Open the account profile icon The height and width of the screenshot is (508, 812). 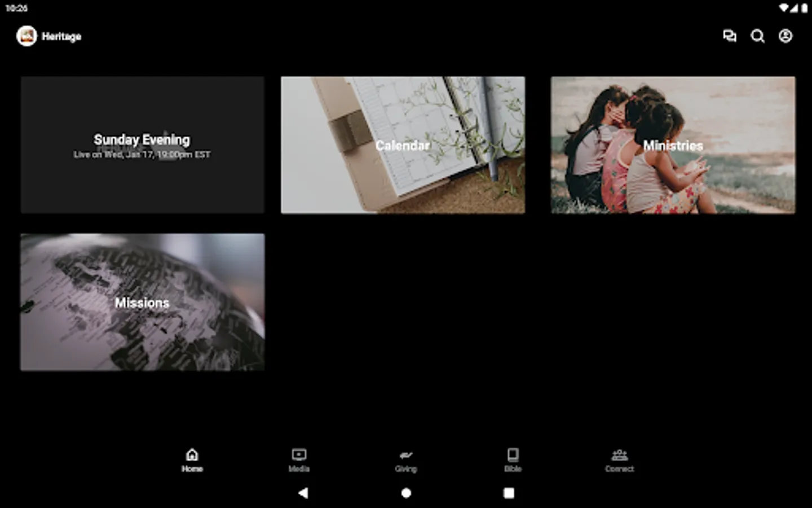point(785,36)
